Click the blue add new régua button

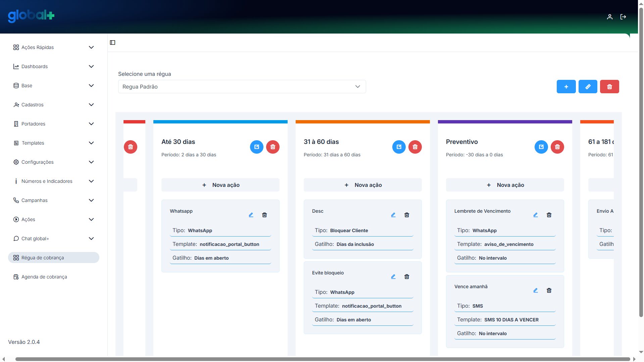click(x=566, y=87)
